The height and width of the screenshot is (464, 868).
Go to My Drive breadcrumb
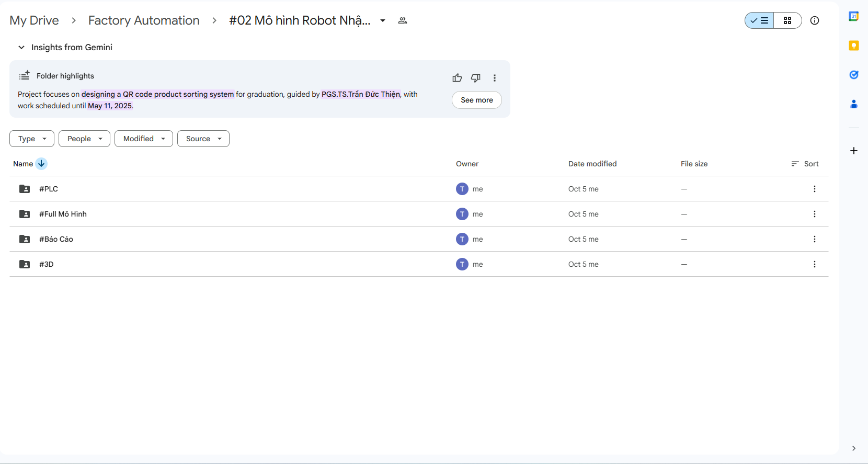[34, 20]
